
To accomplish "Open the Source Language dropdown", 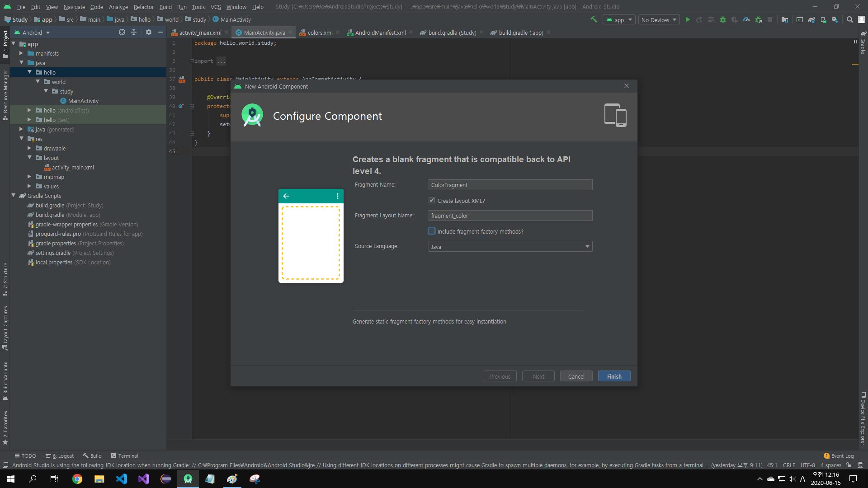I will click(x=510, y=246).
